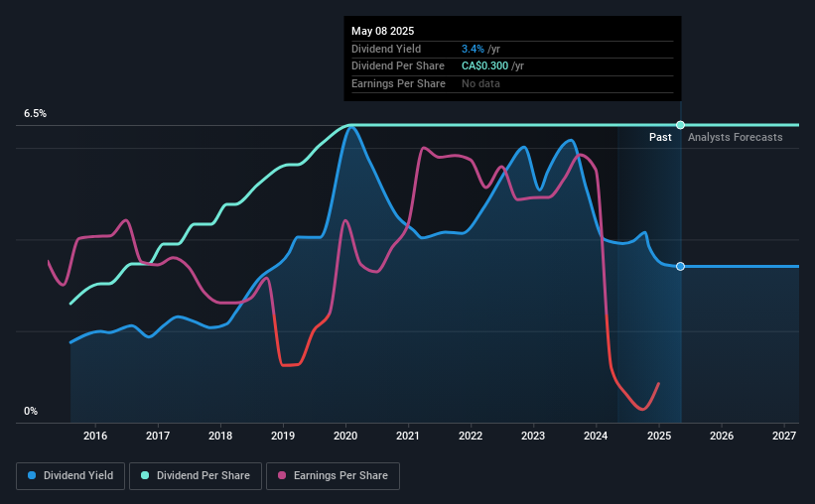Click the 2022 year axis label
This screenshot has height=504, width=815.
tap(471, 436)
